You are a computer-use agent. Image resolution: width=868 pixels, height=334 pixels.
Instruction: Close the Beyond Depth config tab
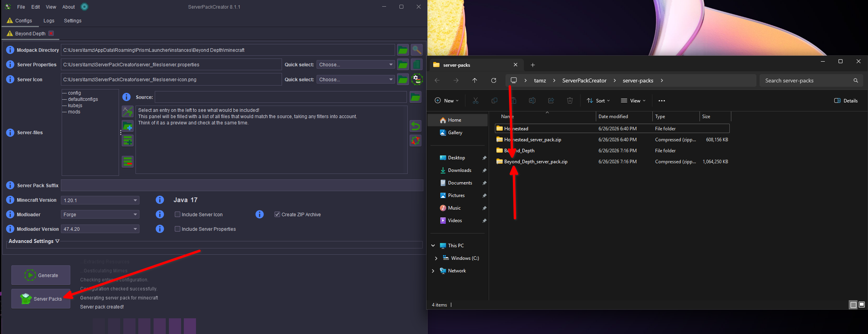pyautogui.click(x=51, y=33)
